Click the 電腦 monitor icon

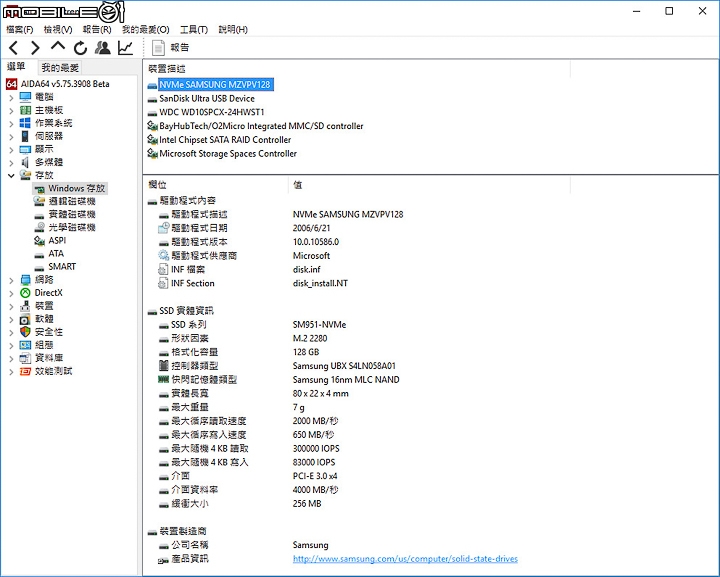point(25,97)
